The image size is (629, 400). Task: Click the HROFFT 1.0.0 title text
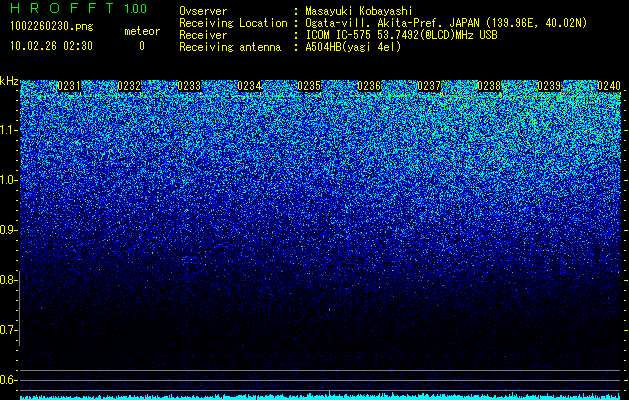tap(79, 8)
